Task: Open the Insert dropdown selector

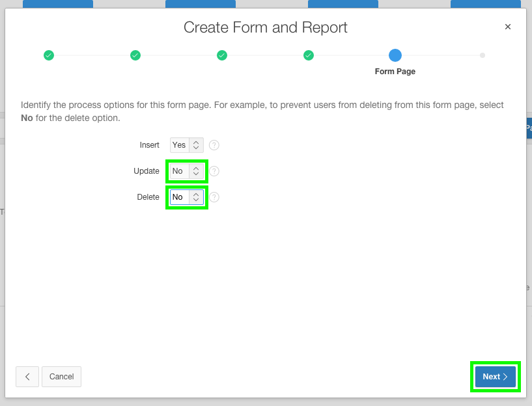Action: [x=183, y=144]
